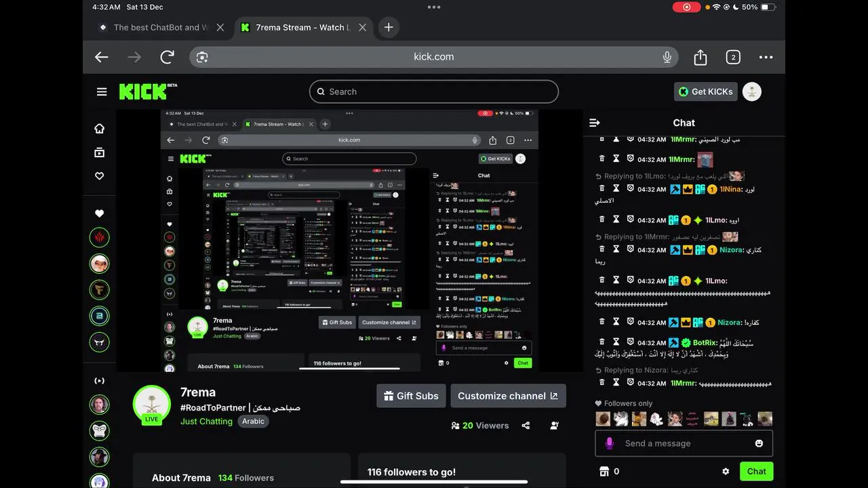Open the browser share sheet
Screen dimensions: 868x488
tap(701, 57)
